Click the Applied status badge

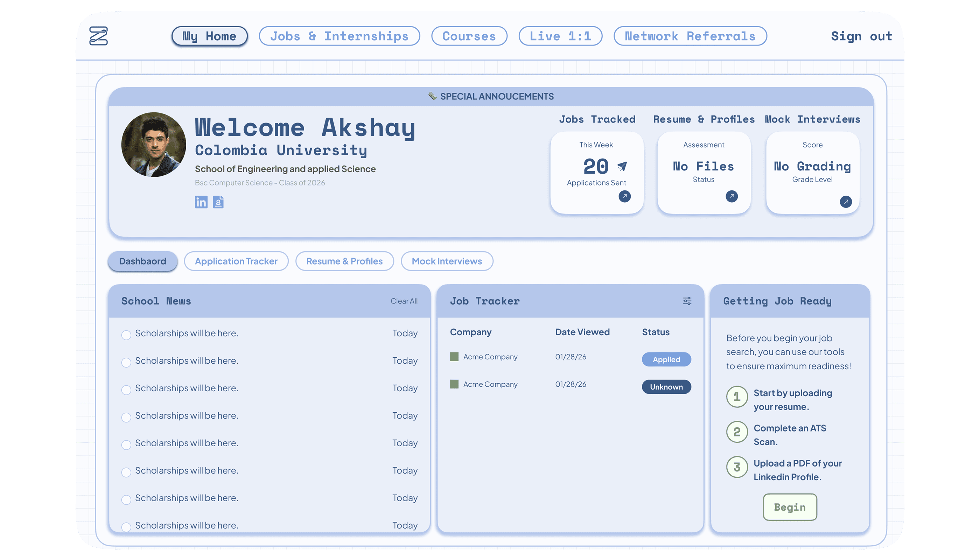(666, 359)
